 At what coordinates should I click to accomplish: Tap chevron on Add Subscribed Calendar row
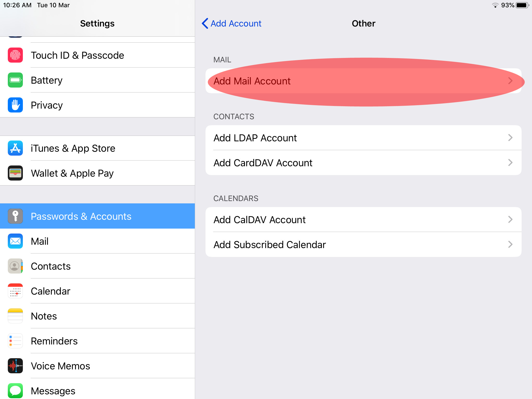(x=510, y=244)
